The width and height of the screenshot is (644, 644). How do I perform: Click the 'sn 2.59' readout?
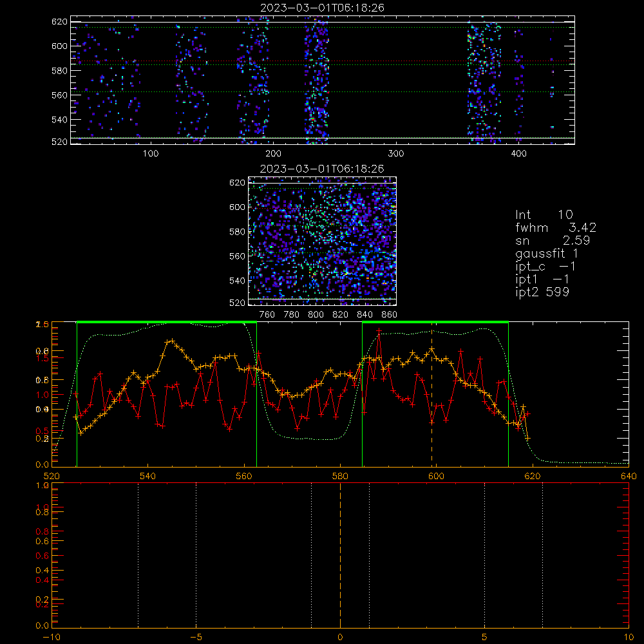(553, 240)
